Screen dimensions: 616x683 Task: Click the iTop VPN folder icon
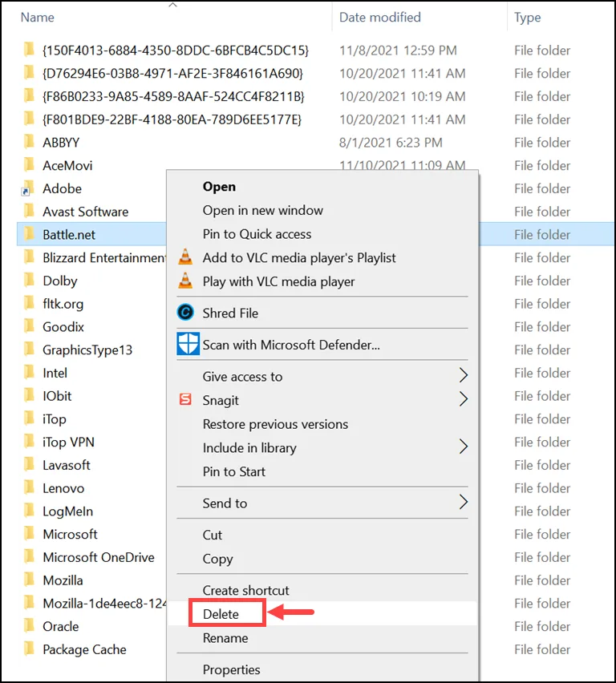point(29,442)
